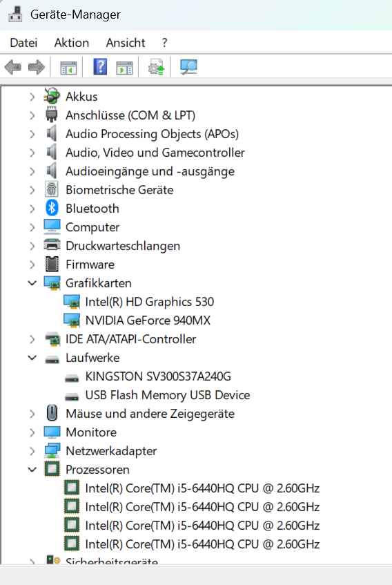
Task: Expand the Akkus category
Action: [x=32, y=97]
